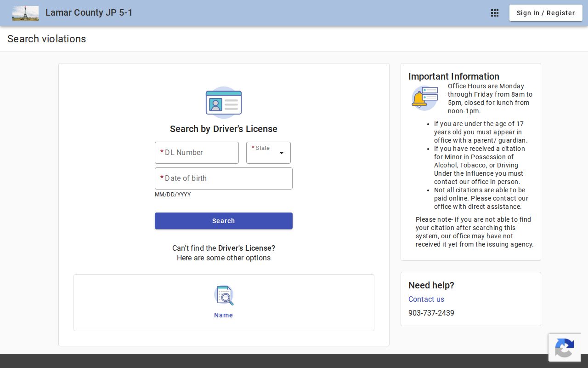588x368 pixels.
Task: Open the apps grid menu icon
Action: click(x=495, y=13)
